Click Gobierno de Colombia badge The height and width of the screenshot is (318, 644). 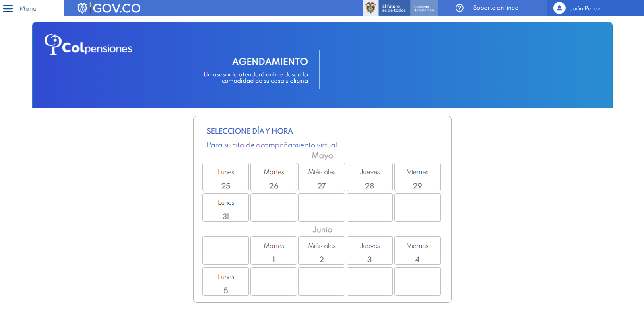pos(424,8)
